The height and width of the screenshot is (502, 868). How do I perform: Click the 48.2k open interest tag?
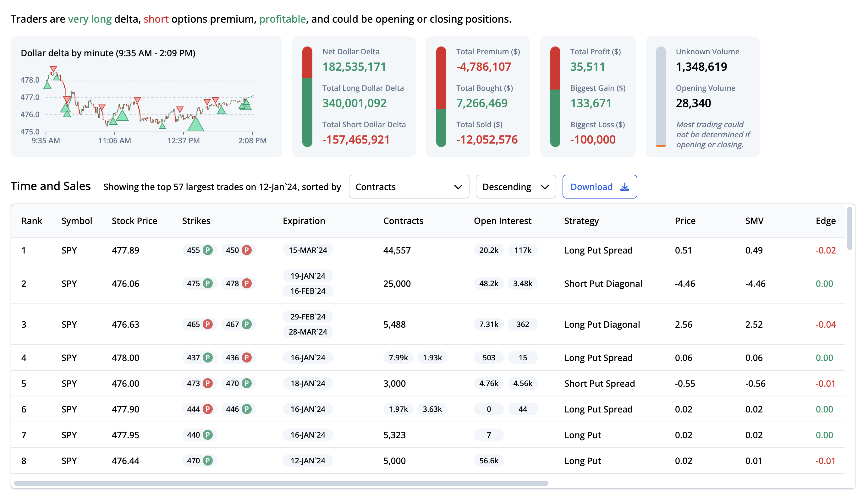[489, 283]
